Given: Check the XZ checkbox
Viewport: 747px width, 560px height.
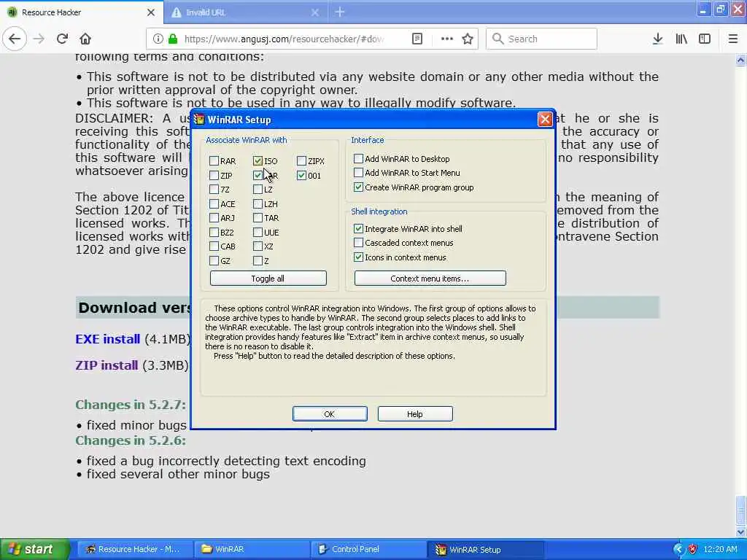Looking at the screenshot, I should 258,246.
